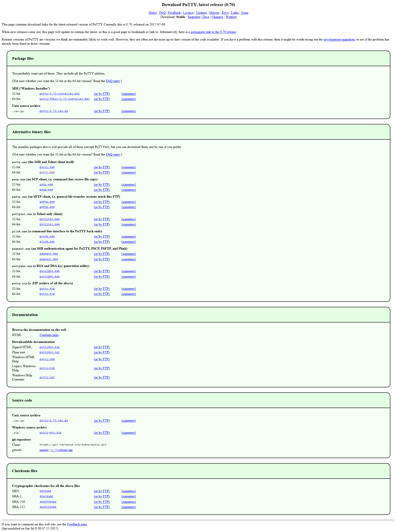Download putty-src.zip Windows source archive
The height and width of the screenshot is (532, 397).
[x=50, y=433]
